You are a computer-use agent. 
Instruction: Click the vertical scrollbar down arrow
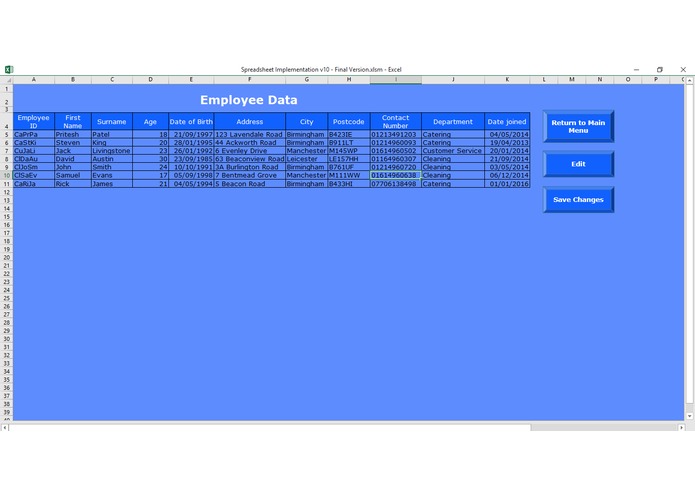[689, 416]
